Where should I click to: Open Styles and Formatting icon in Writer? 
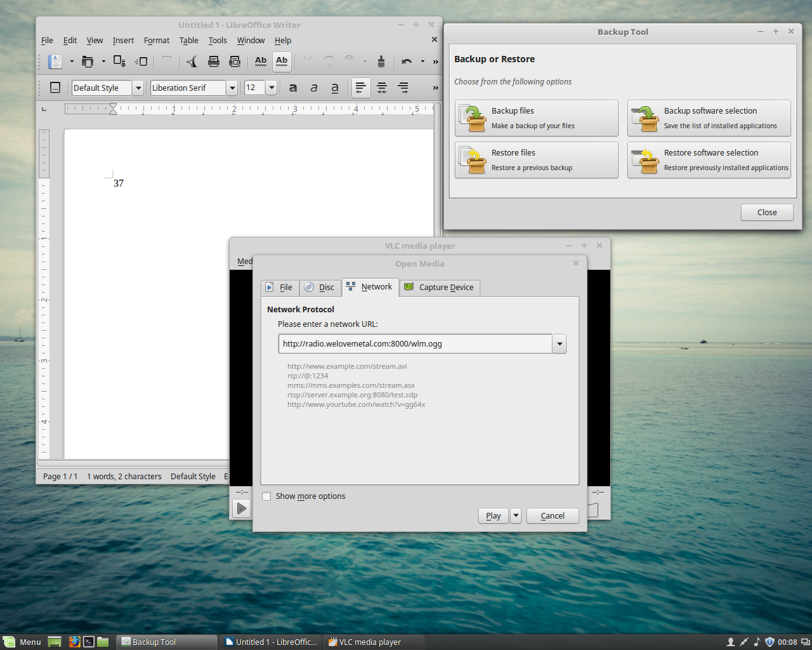pos(55,88)
